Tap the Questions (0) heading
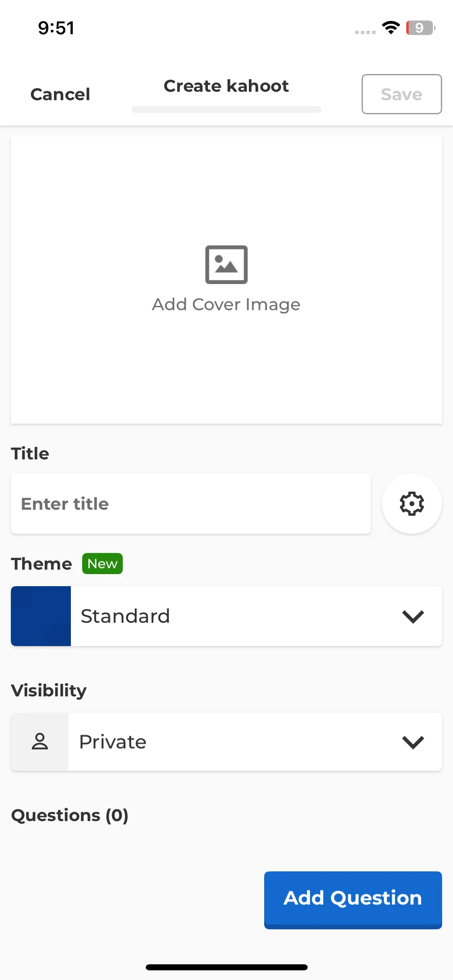 70,815
